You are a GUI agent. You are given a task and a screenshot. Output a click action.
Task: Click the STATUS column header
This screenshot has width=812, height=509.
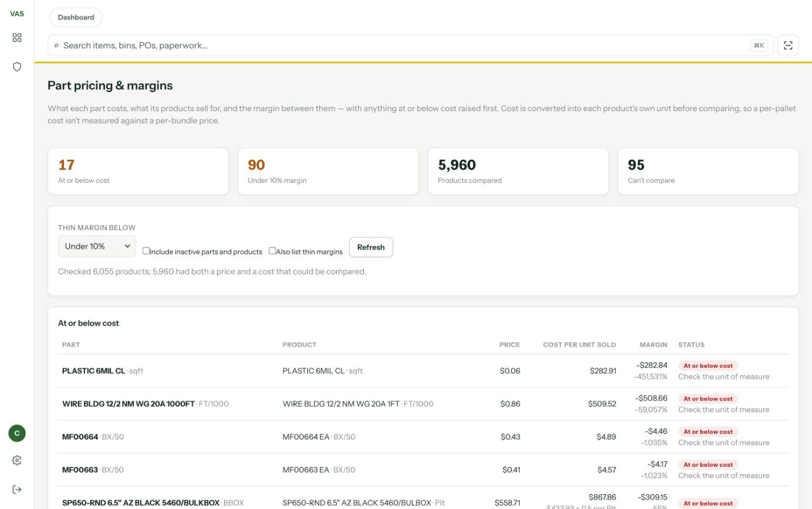692,345
